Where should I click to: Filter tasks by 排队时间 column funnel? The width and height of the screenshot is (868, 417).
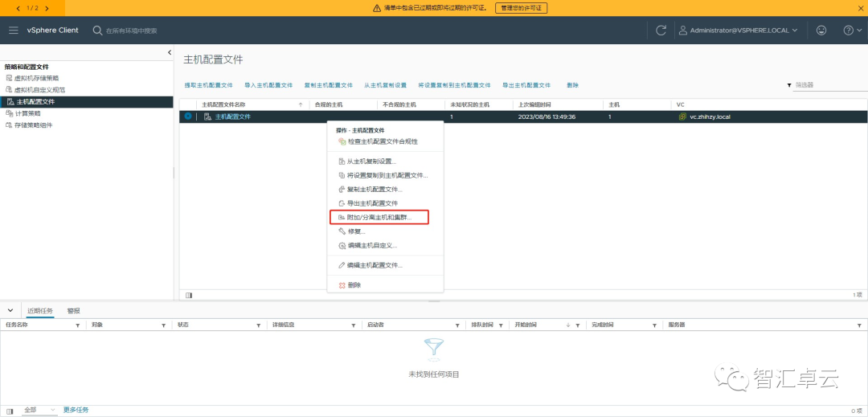coord(500,325)
